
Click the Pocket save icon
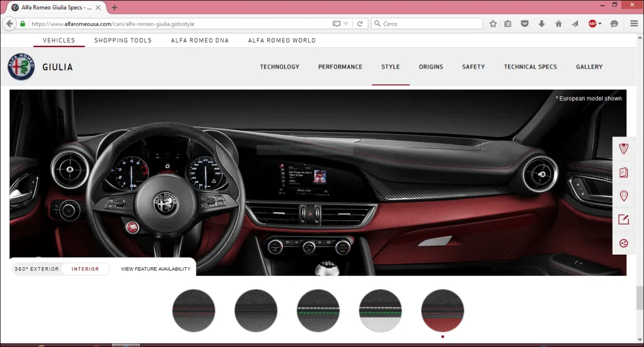525,24
